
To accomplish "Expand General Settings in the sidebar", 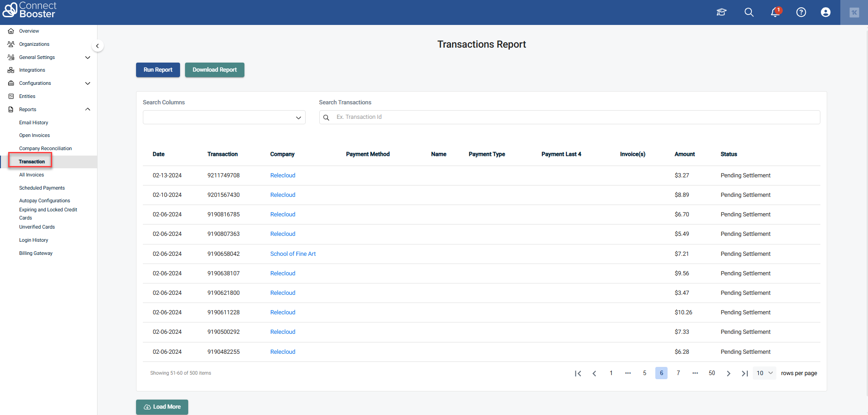I will coord(88,57).
